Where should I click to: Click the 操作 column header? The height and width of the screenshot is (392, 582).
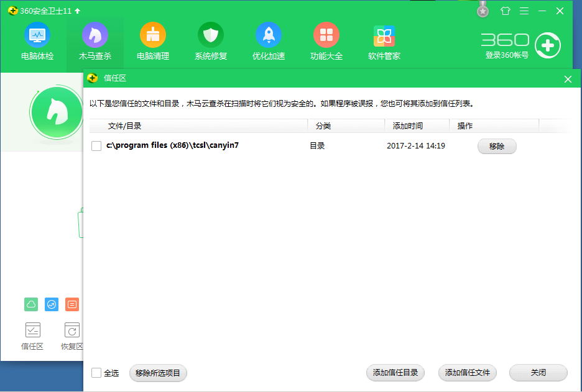click(x=494, y=125)
